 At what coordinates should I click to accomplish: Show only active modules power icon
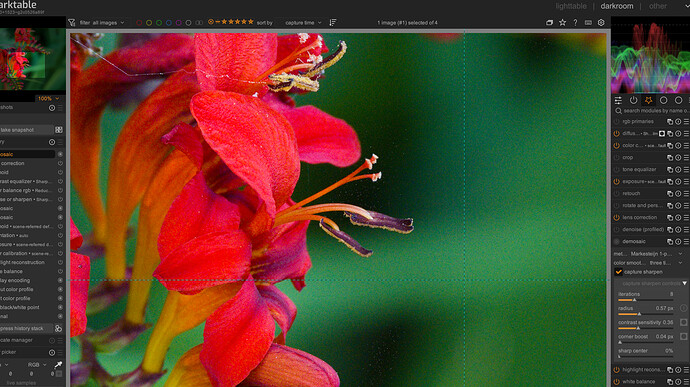pos(633,100)
